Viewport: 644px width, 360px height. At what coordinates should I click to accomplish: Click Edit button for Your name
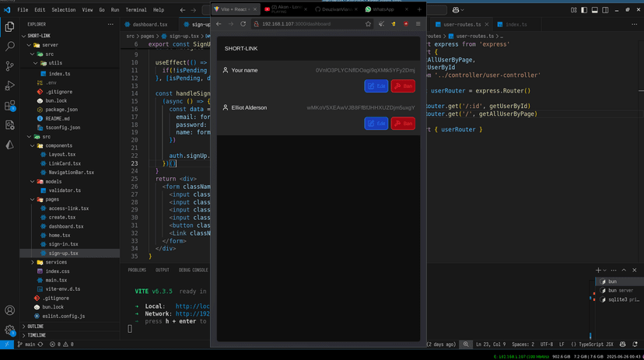pyautogui.click(x=376, y=86)
